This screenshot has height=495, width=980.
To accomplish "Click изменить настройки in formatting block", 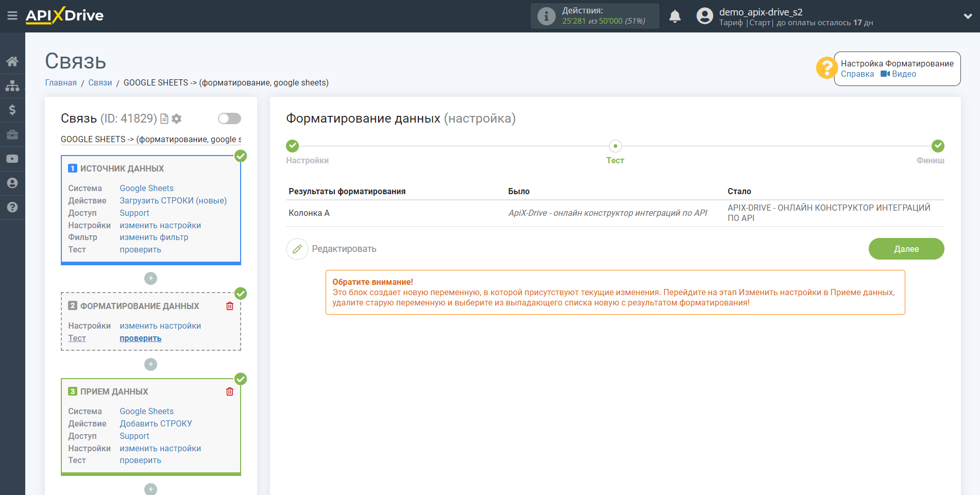I will [160, 326].
